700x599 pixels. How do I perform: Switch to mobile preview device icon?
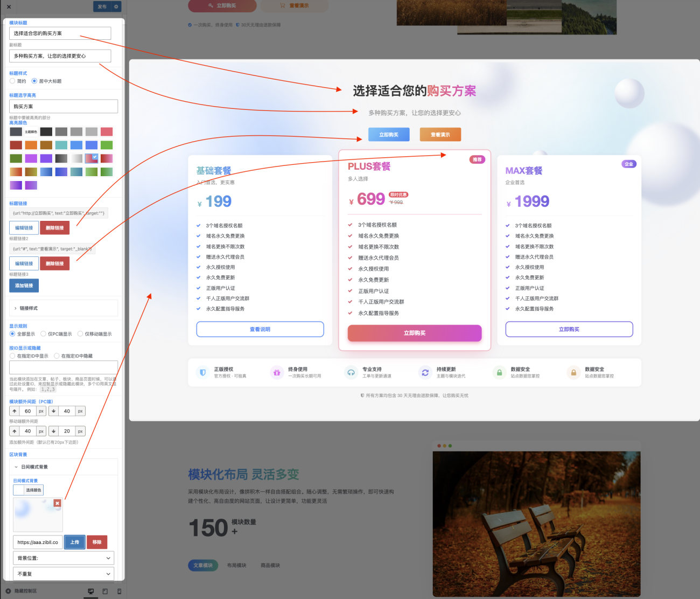pos(119,591)
